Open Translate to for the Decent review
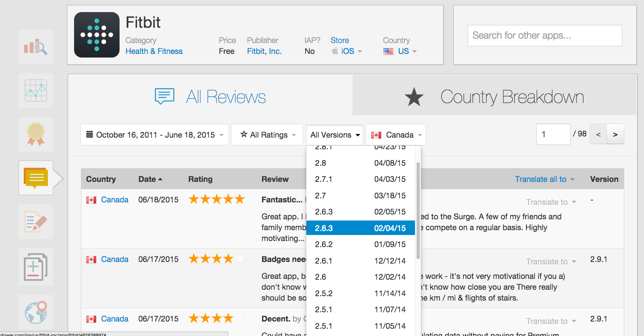 (551, 321)
